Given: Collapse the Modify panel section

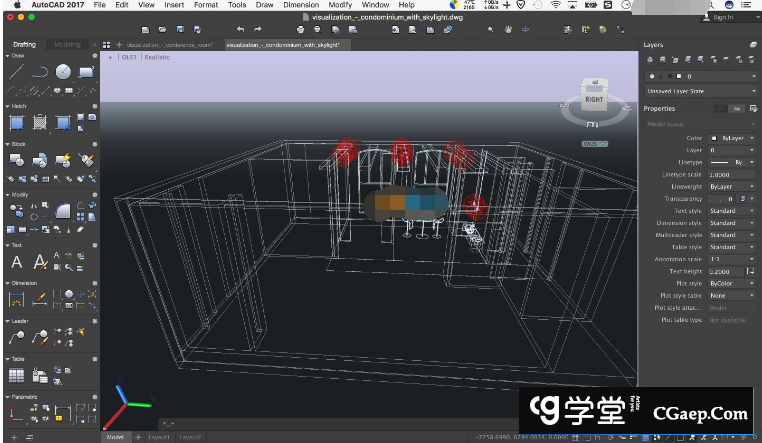Looking at the screenshot, I should tap(9, 195).
